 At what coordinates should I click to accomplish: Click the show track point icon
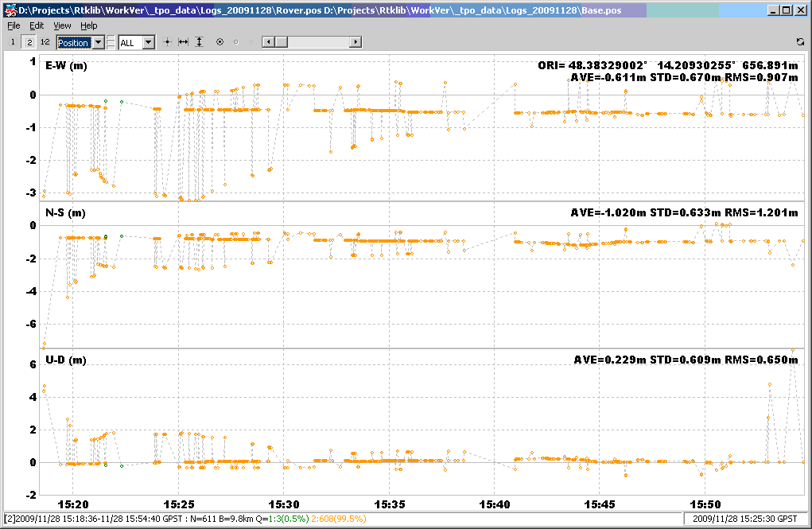220,42
